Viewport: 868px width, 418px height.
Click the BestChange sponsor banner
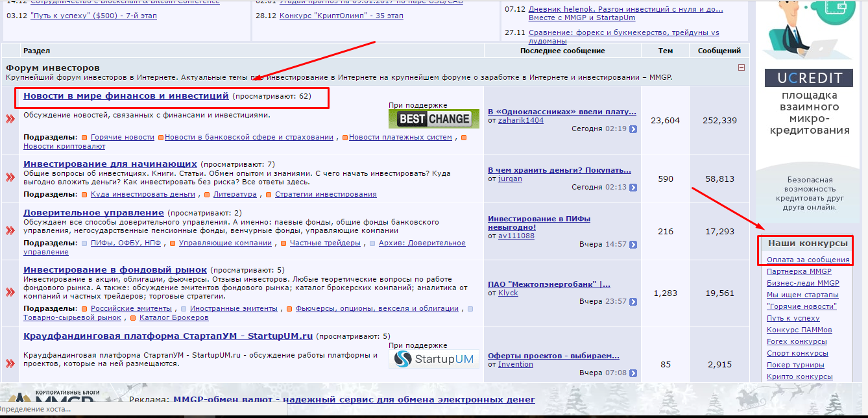434,119
